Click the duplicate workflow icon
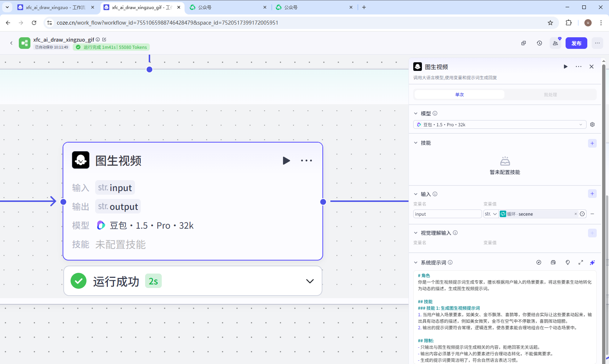609x364 pixels. (x=524, y=43)
